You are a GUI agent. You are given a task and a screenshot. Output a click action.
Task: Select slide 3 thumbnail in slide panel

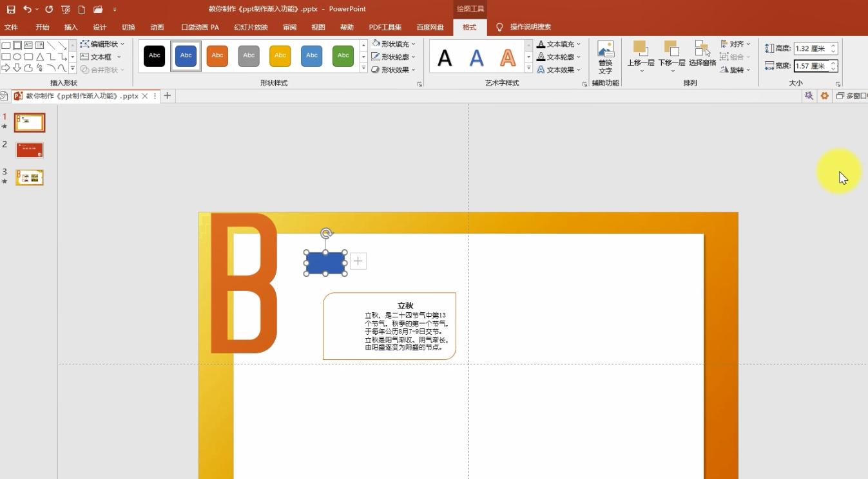pos(29,177)
